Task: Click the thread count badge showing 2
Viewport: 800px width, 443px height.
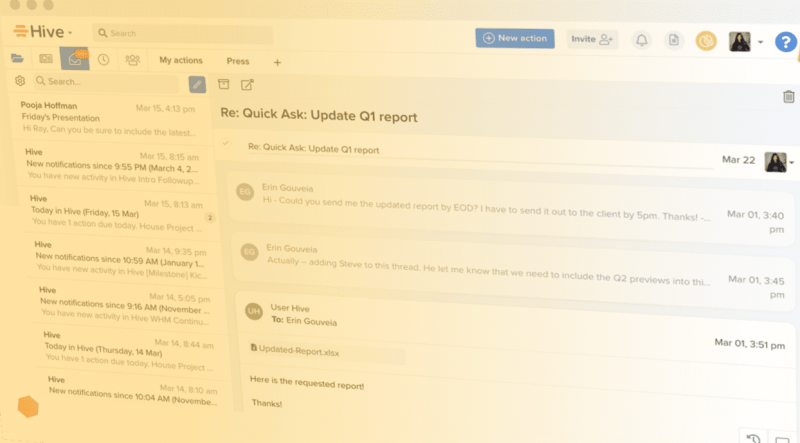Action: [x=210, y=218]
